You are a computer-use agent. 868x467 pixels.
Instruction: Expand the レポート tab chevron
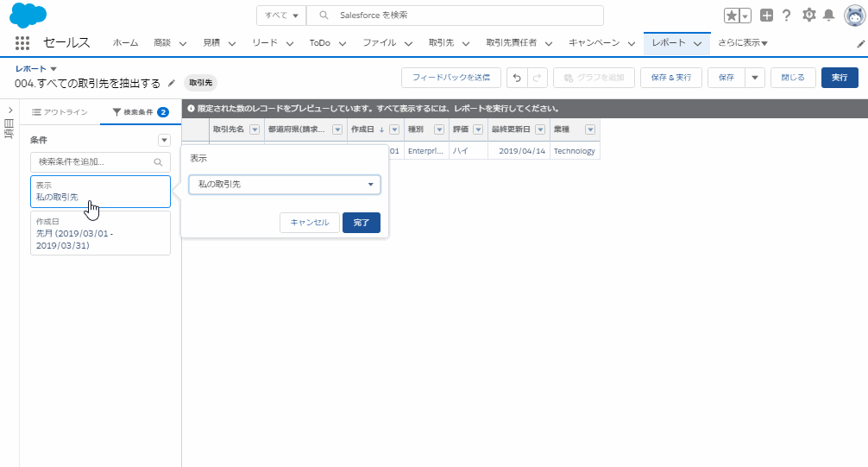click(x=697, y=43)
